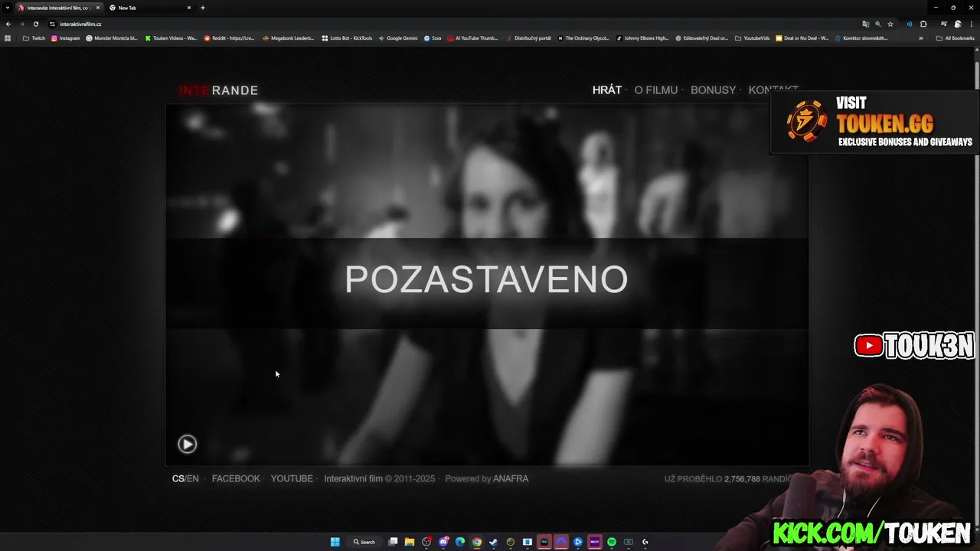The image size is (980, 551).
Task: Open File Explorer from taskbar
Action: pos(410,542)
